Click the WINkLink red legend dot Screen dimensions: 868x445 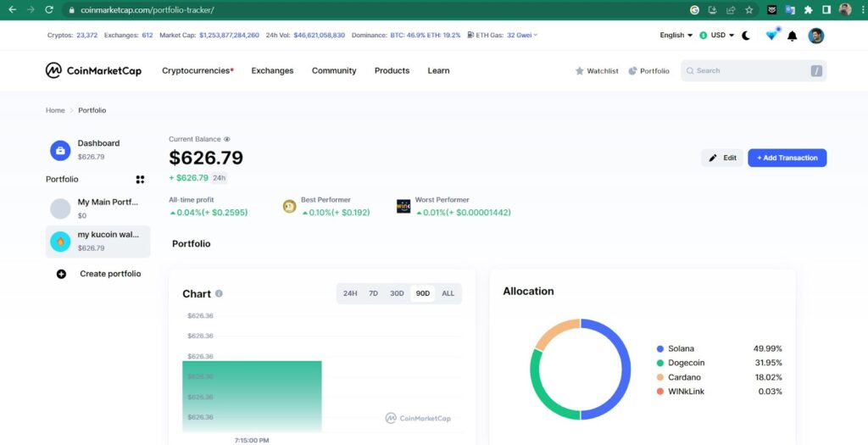[x=659, y=392]
